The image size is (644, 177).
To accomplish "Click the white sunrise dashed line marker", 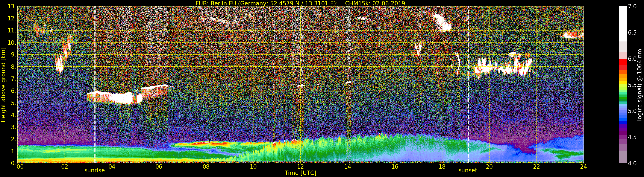I will click(x=95, y=85).
